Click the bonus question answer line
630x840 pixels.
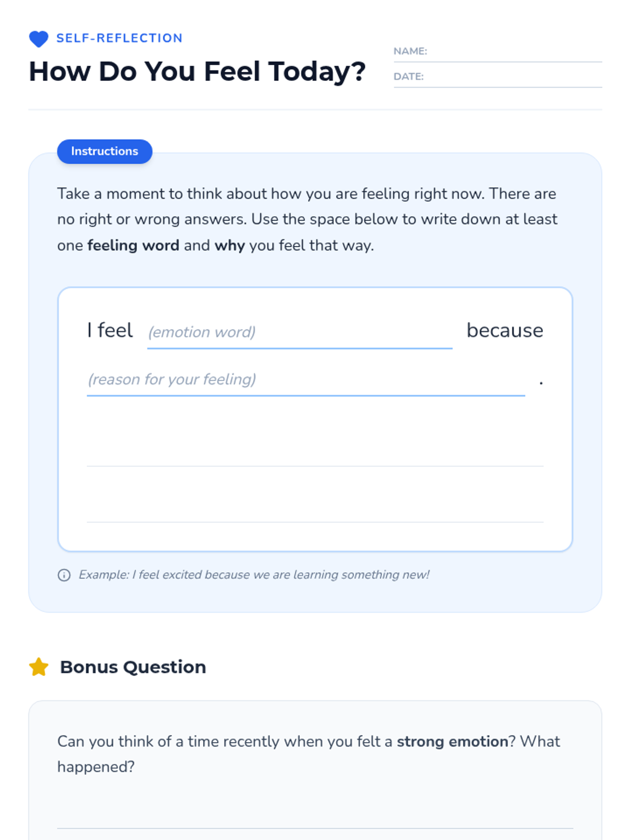(315, 818)
